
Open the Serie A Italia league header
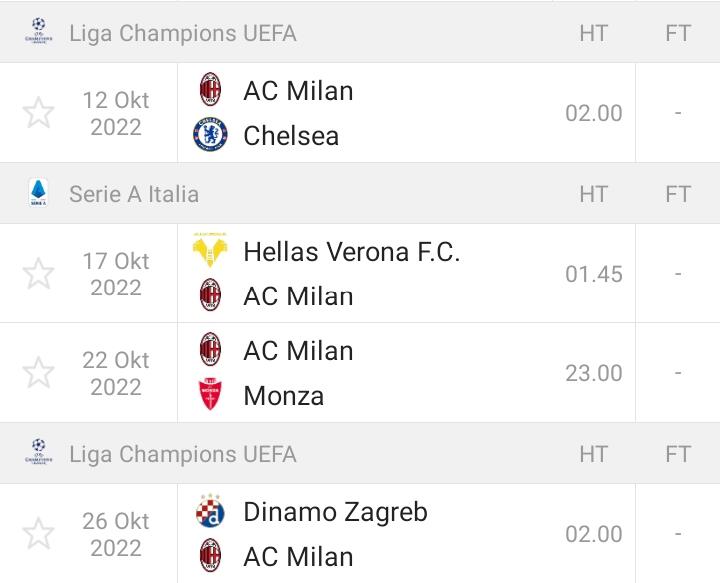(134, 194)
